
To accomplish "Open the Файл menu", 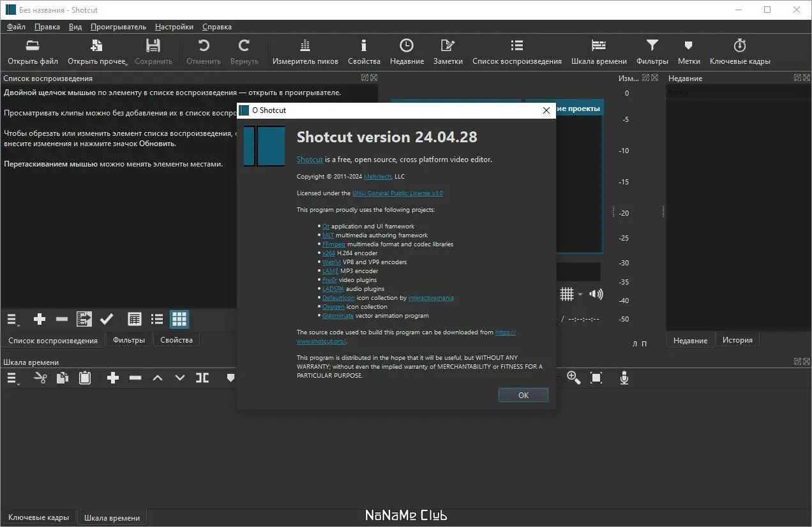I will [16, 27].
